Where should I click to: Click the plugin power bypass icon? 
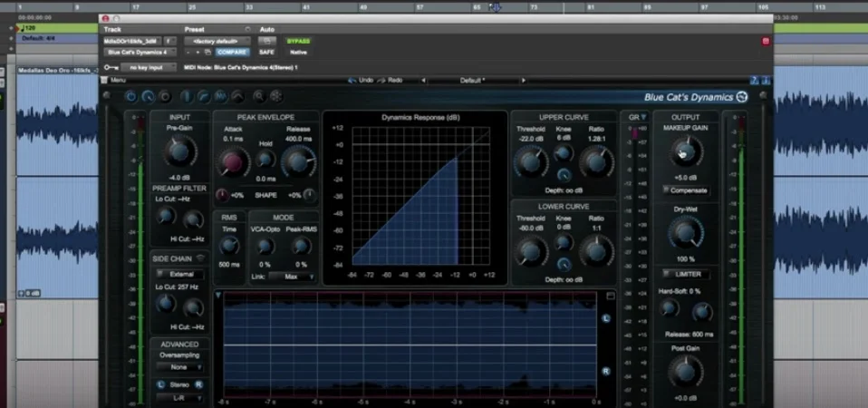(x=130, y=96)
